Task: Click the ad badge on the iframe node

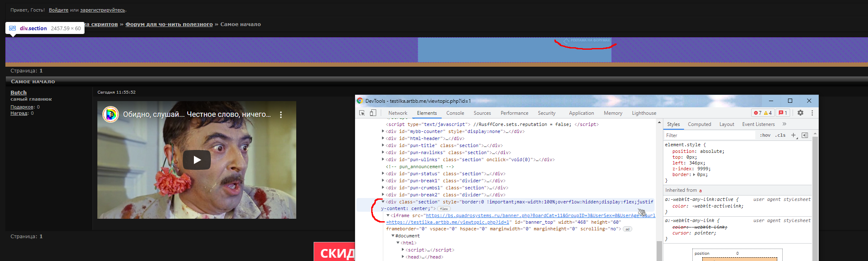Action: pyautogui.click(x=627, y=229)
